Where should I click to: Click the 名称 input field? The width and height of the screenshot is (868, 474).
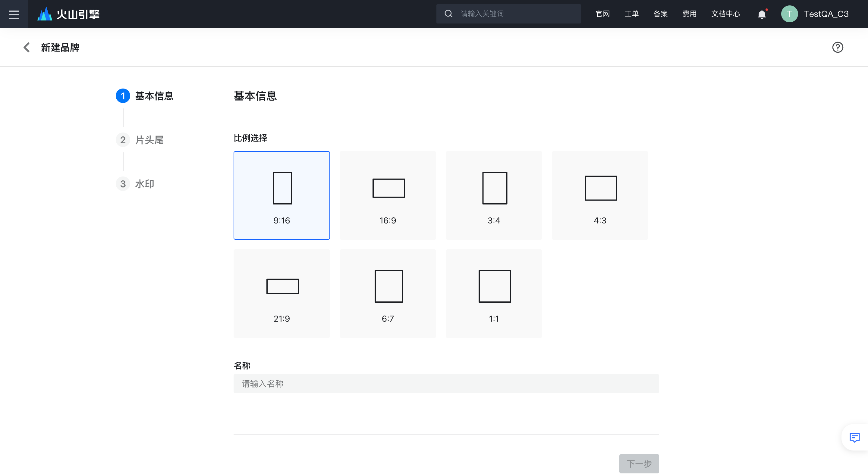pyautogui.click(x=446, y=383)
